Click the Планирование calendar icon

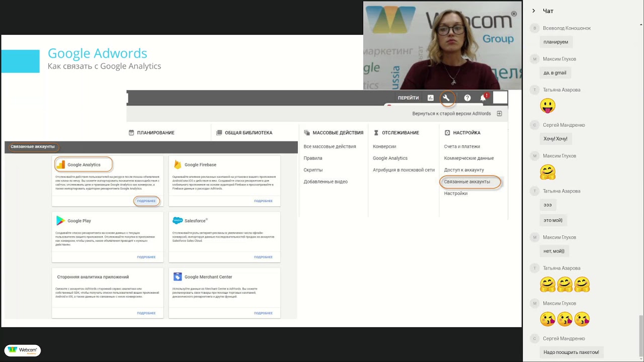coord(131,133)
